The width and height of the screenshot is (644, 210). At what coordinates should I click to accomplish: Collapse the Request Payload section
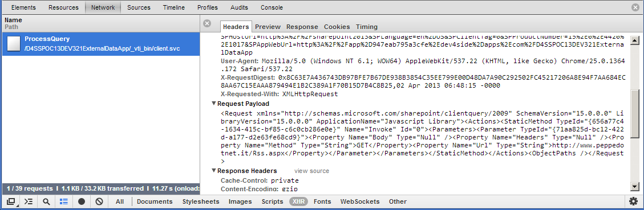pyautogui.click(x=213, y=104)
